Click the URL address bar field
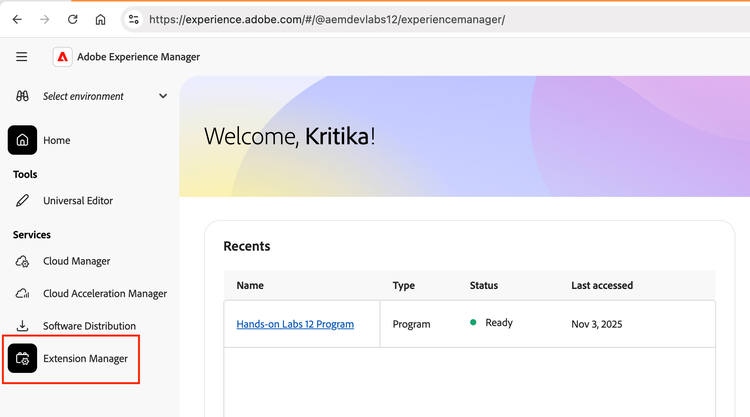The width and height of the screenshot is (750, 417). [x=400, y=19]
